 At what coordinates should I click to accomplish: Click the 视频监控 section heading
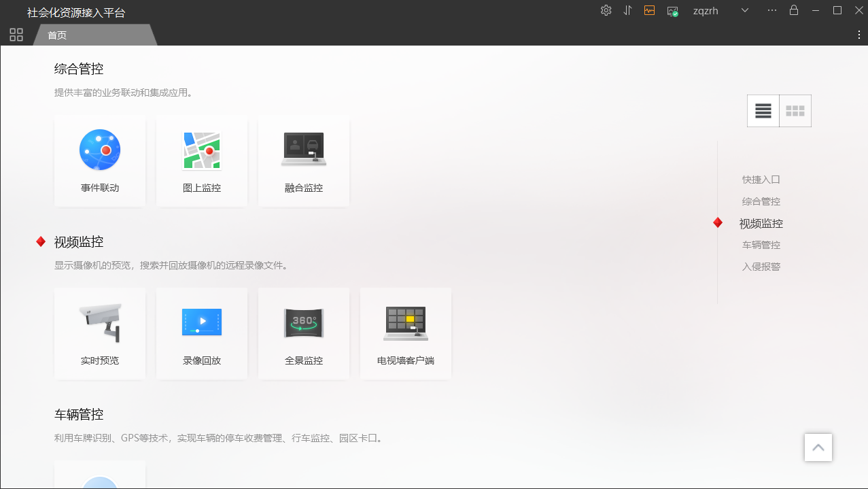click(x=79, y=241)
